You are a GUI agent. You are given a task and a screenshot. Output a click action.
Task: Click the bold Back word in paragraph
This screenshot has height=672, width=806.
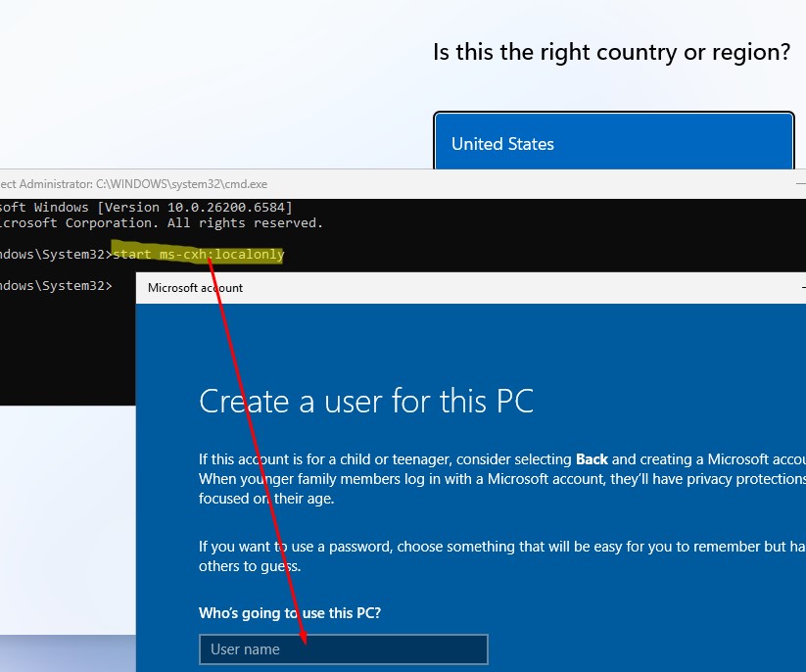(x=592, y=459)
